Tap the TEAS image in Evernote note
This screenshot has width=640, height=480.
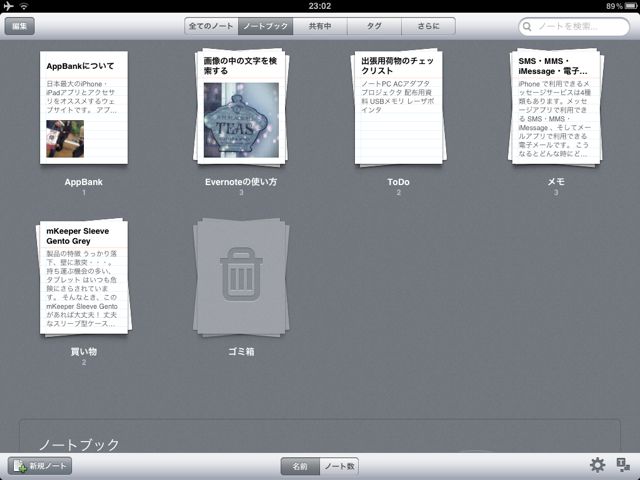(241, 120)
